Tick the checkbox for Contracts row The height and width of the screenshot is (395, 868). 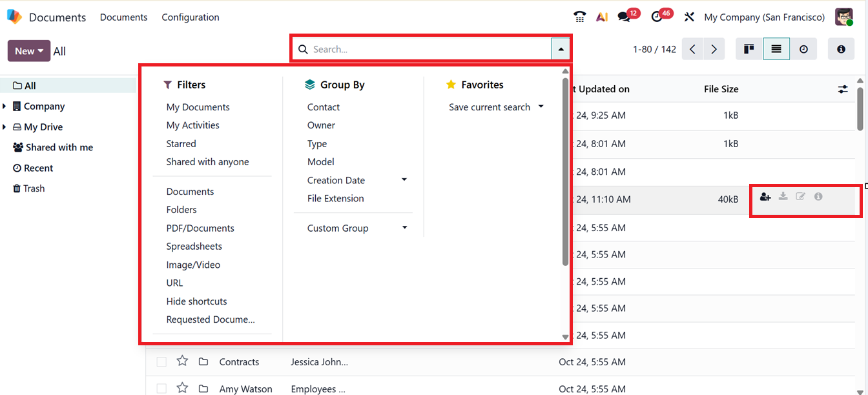click(161, 362)
